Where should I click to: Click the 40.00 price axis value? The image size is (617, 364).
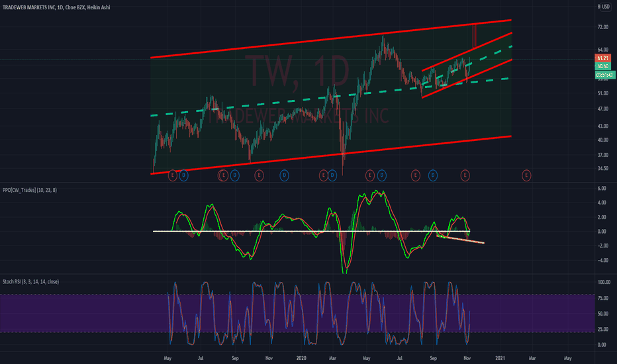point(603,140)
